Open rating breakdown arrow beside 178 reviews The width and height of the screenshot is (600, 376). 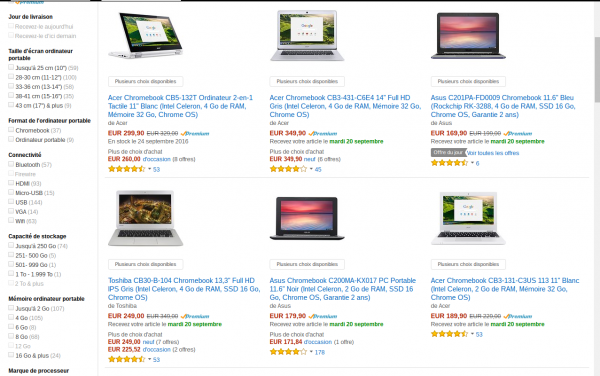tap(311, 352)
